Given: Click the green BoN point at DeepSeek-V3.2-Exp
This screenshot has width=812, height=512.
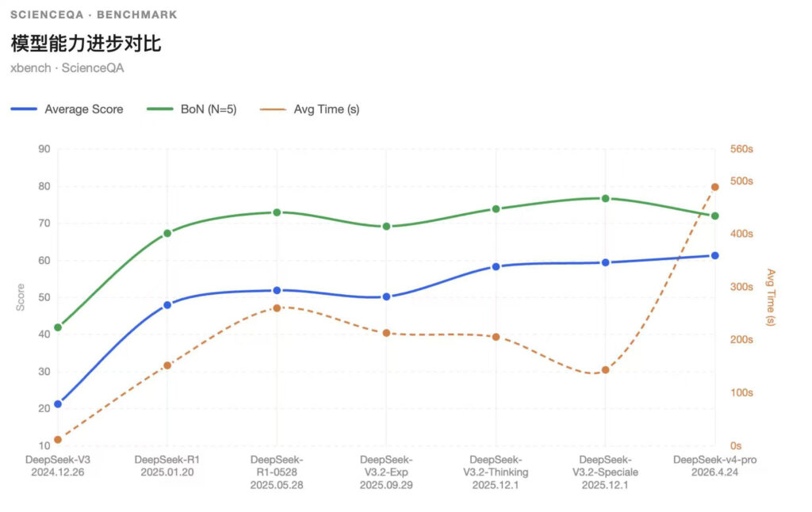Looking at the screenshot, I should click(x=386, y=227).
